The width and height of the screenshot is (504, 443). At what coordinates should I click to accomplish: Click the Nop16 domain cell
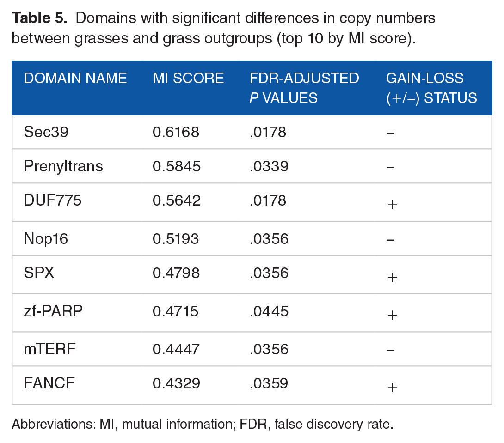pos(46,239)
